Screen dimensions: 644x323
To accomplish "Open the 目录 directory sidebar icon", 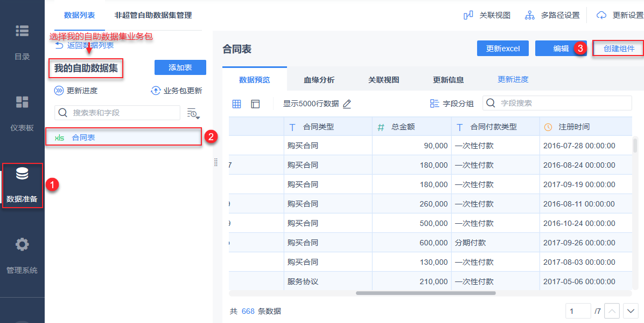I will pos(22,31).
